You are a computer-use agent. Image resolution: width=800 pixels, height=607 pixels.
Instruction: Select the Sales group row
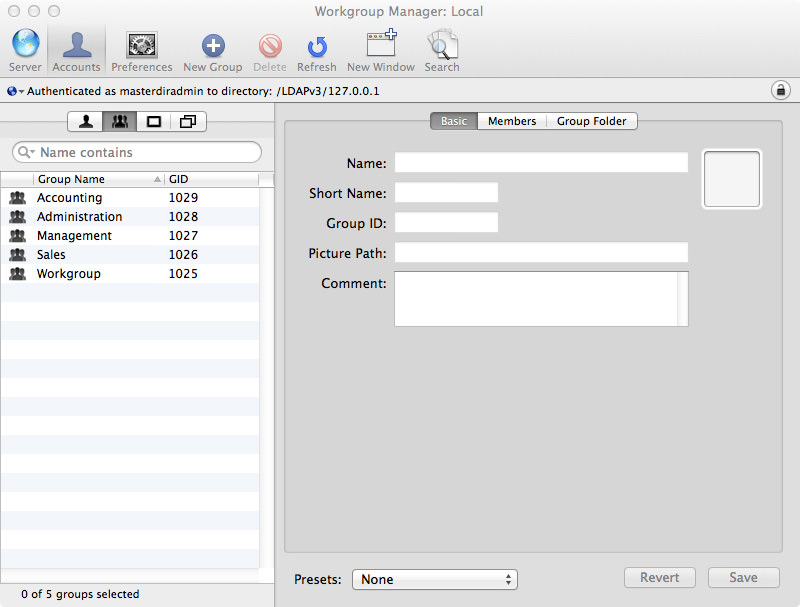pos(130,254)
